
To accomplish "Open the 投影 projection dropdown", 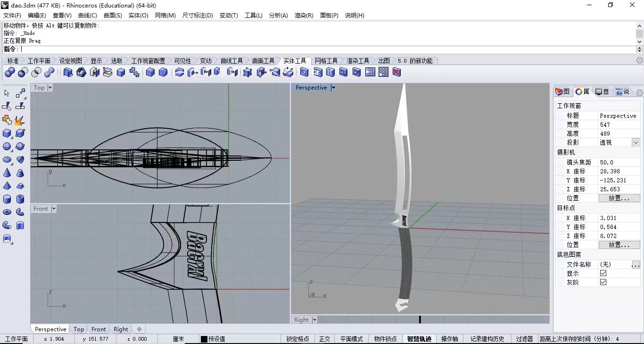I will (x=636, y=142).
